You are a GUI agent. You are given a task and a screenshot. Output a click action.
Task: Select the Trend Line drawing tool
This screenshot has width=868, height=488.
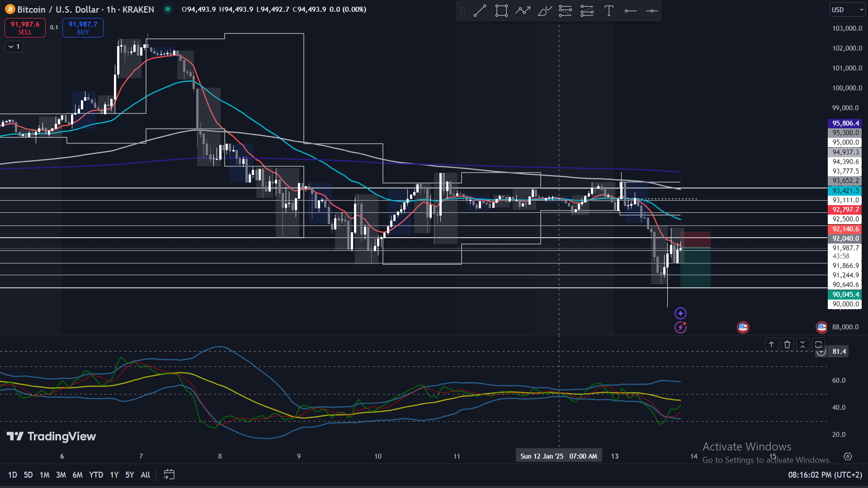480,11
